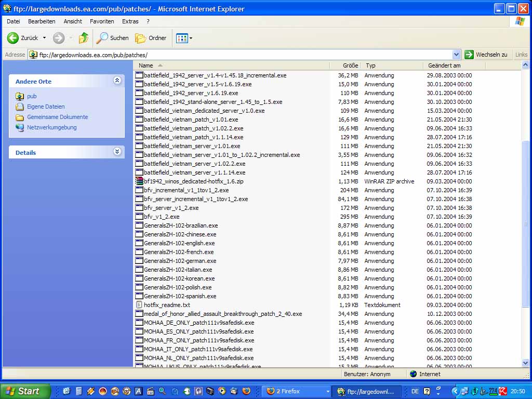The height and width of the screenshot is (399, 532).
Task: Click the 295 MB size cell
Action: pos(349,217)
